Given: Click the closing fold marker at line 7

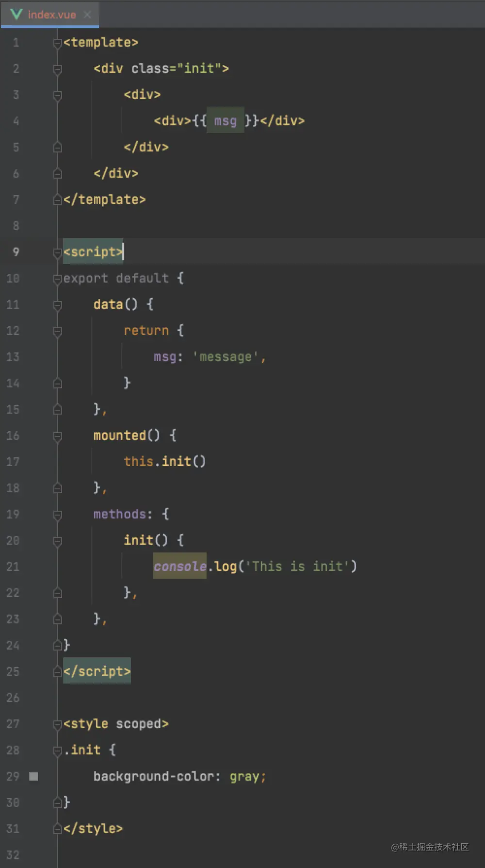Looking at the screenshot, I should point(58,200).
